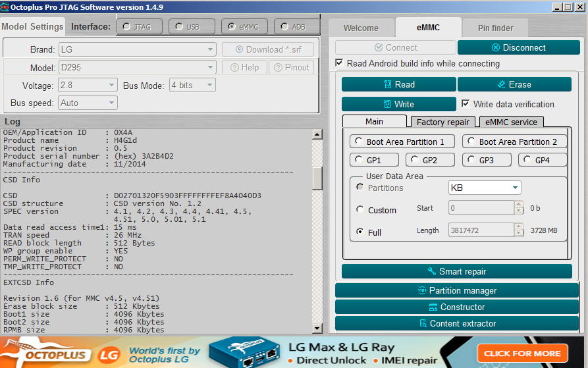
Task: Click the greyed Connect button
Action: click(396, 47)
